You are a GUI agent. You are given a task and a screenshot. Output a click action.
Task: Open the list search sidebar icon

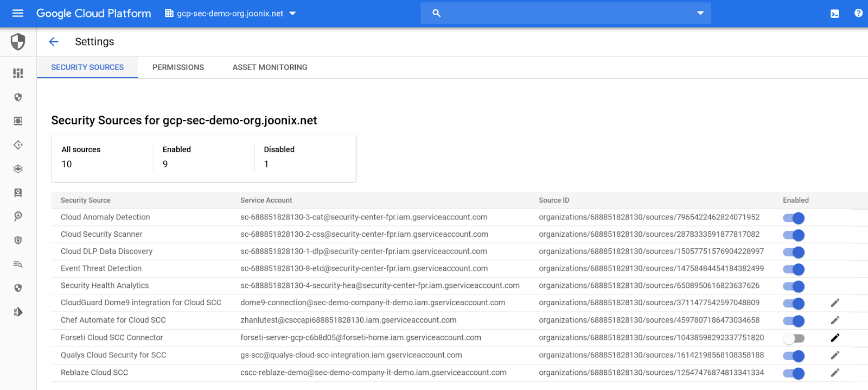tap(18, 264)
